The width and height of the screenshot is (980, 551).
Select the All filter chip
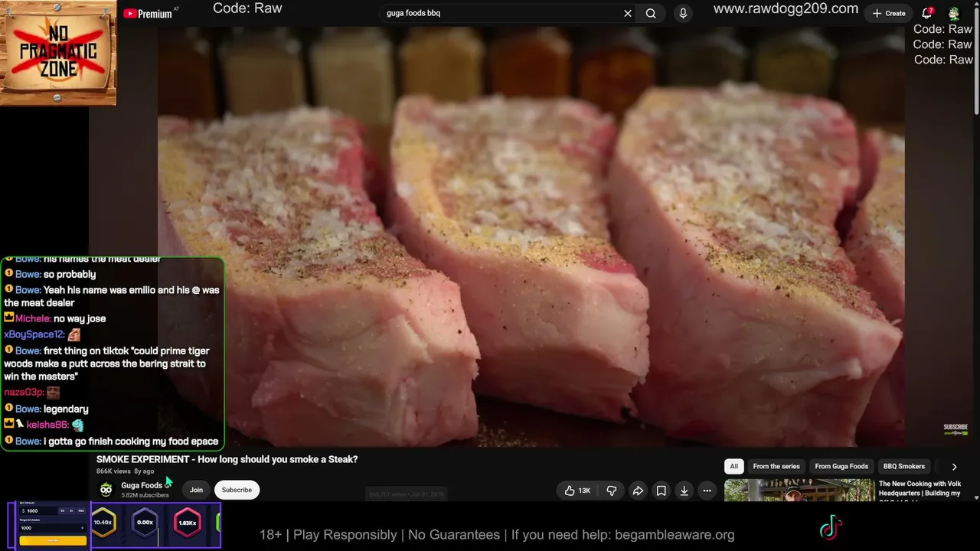(733, 466)
